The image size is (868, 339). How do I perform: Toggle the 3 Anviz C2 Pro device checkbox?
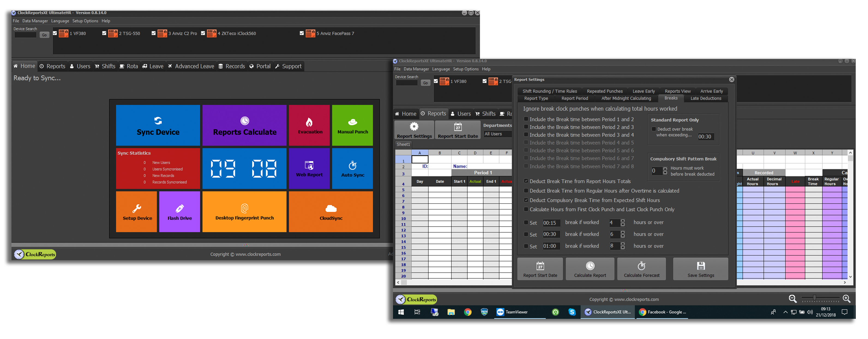(154, 33)
